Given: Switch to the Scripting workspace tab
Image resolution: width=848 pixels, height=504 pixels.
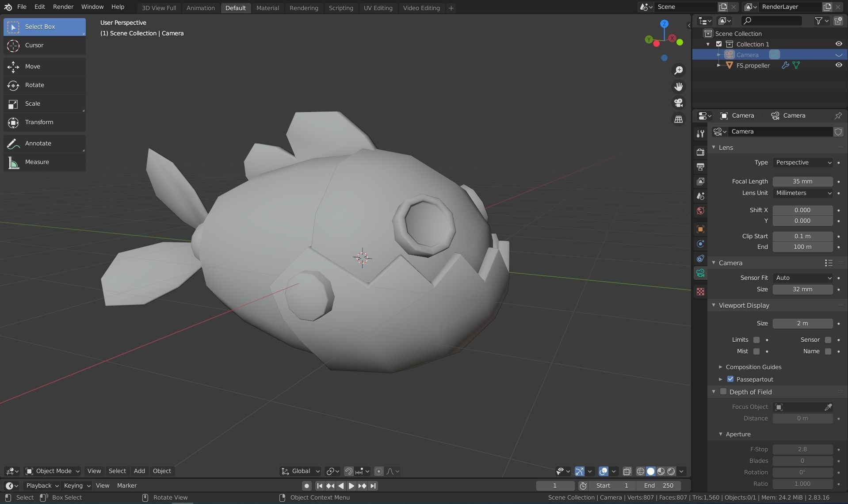Looking at the screenshot, I should point(341,8).
